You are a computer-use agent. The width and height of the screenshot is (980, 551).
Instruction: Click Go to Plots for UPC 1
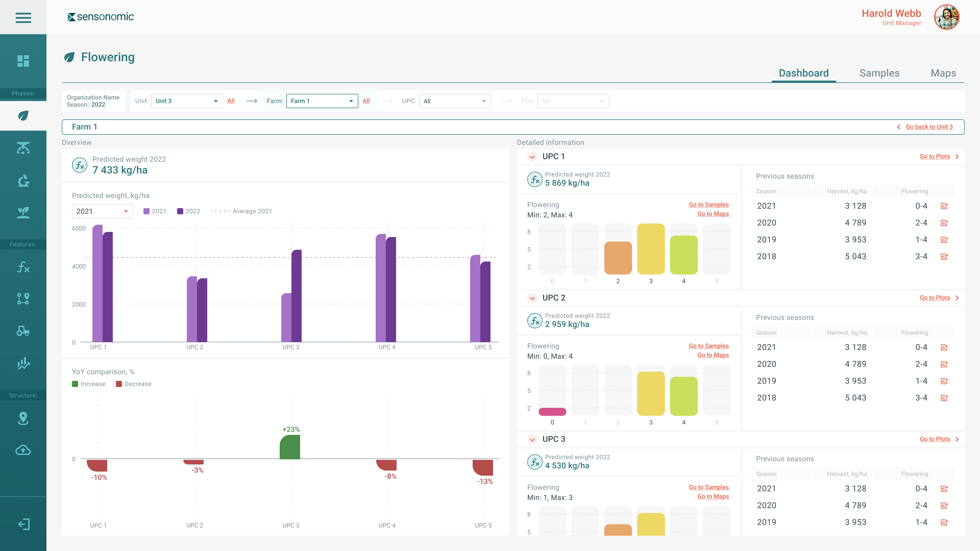[935, 156]
